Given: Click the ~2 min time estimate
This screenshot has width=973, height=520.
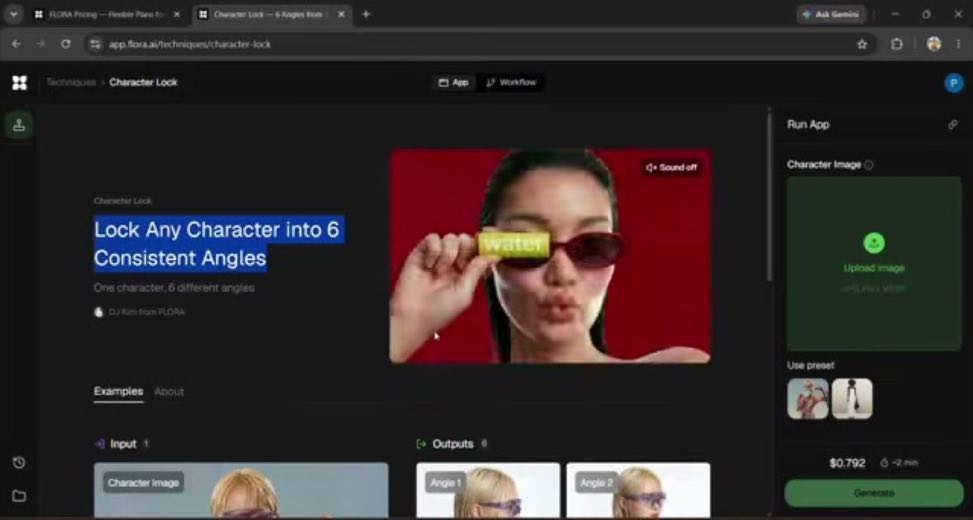Looking at the screenshot, I should (x=899, y=463).
